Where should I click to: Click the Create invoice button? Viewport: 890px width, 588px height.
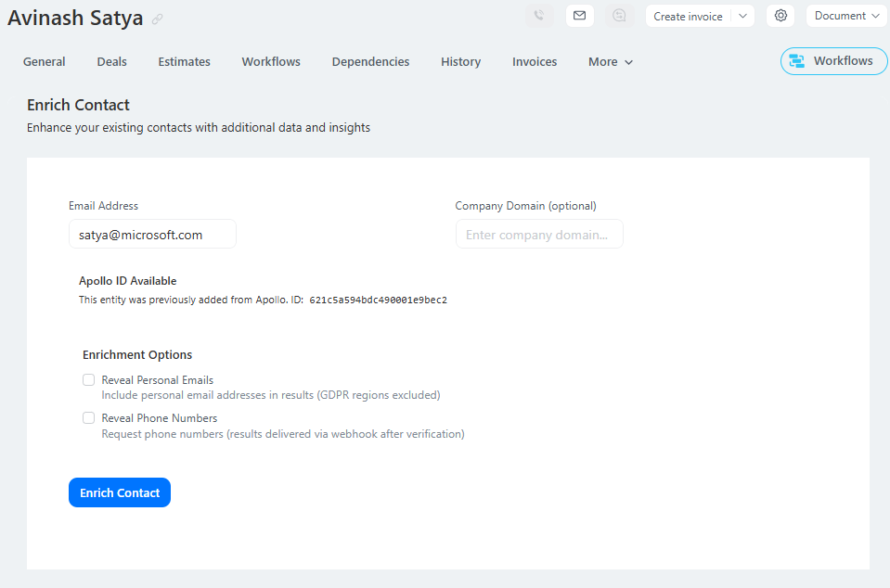[x=688, y=16]
